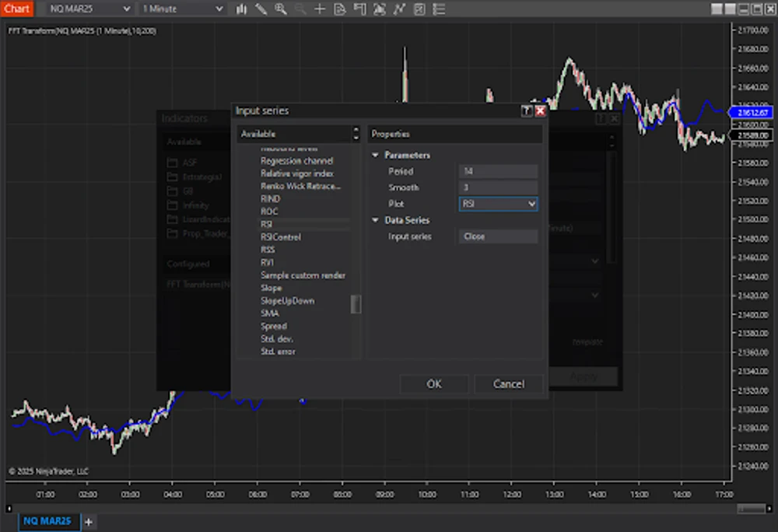The height and width of the screenshot is (532, 778).
Task: Select Spread in the Available list
Action: [x=273, y=326]
